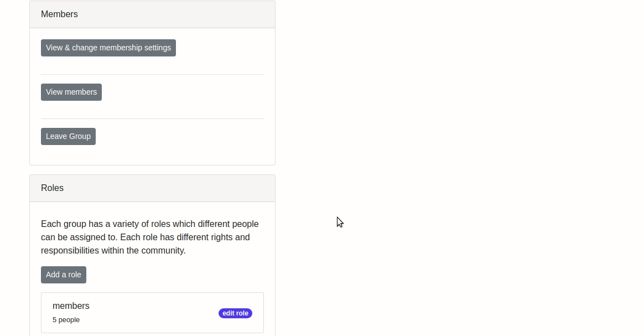Click Add a role button
The height and width of the screenshot is (336, 644).
coord(64,275)
